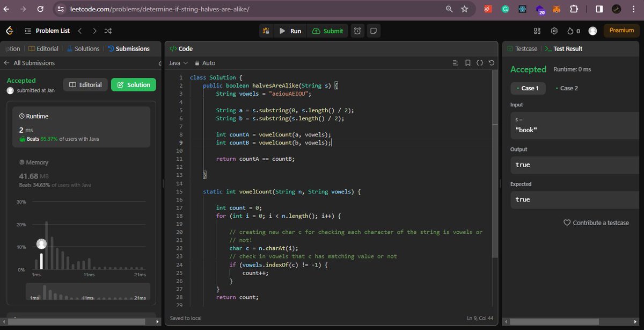This screenshot has height=330, width=644.
Task: Toggle the browser side panel icon
Action: coord(599,9)
